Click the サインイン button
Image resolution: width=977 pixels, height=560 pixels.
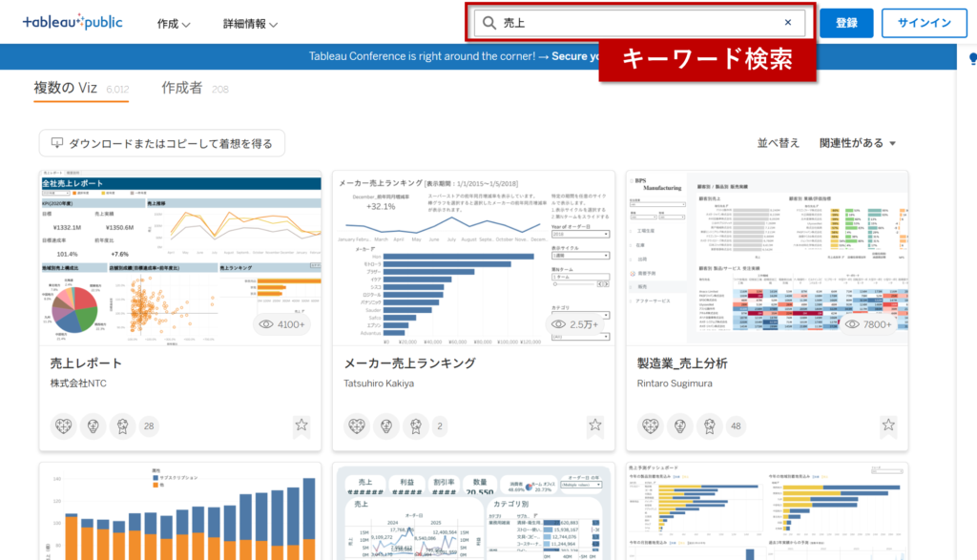point(924,23)
